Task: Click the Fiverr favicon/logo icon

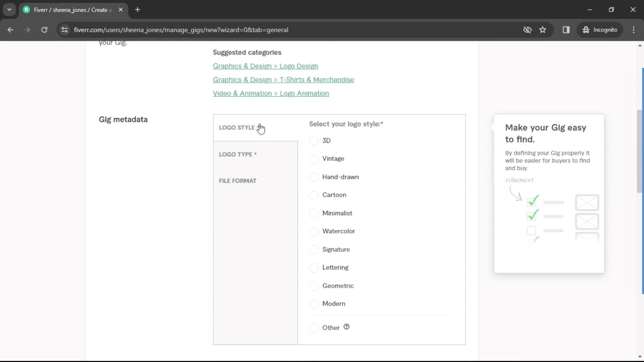Action: [26, 10]
